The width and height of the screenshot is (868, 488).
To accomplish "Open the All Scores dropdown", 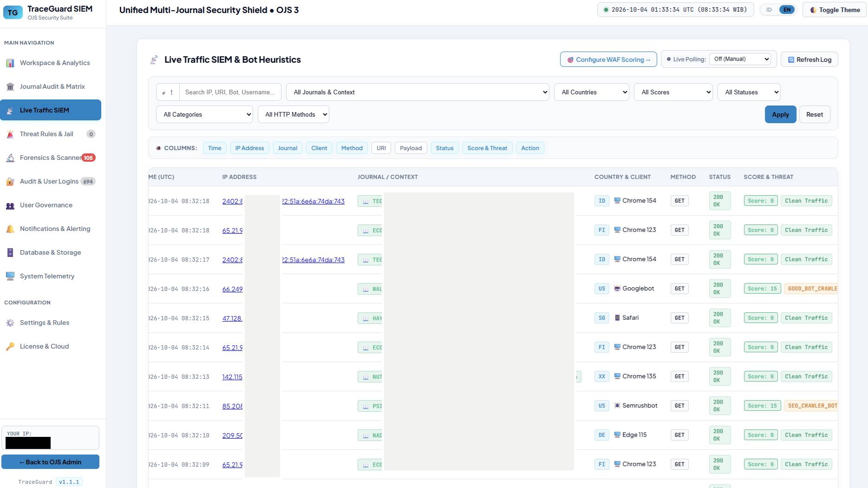I will click(673, 92).
